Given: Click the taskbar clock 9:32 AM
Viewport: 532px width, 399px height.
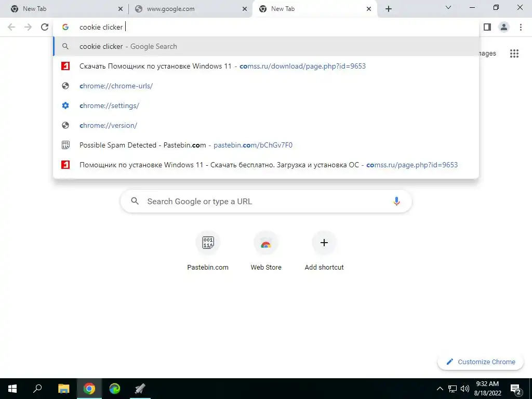Looking at the screenshot, I should click(487, 389).
